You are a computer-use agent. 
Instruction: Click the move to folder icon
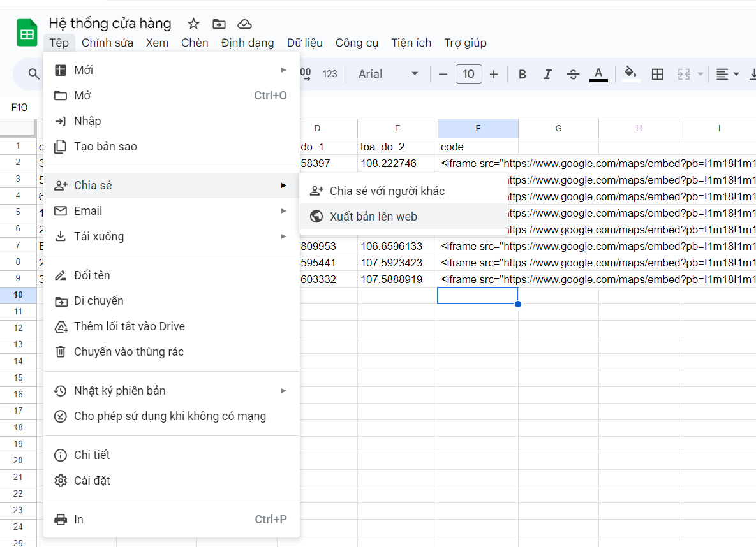pyautogui.click(x=219, y=24)
